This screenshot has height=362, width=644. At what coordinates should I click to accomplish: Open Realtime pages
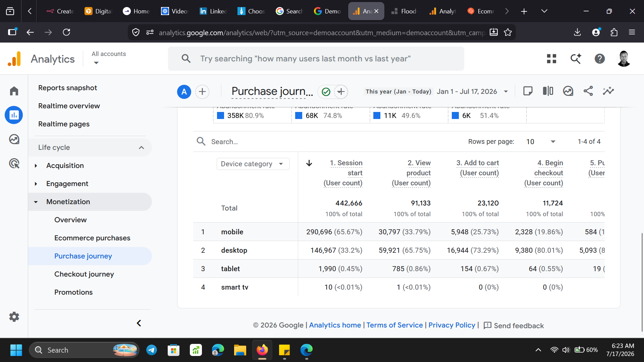[x=64, y=124]
